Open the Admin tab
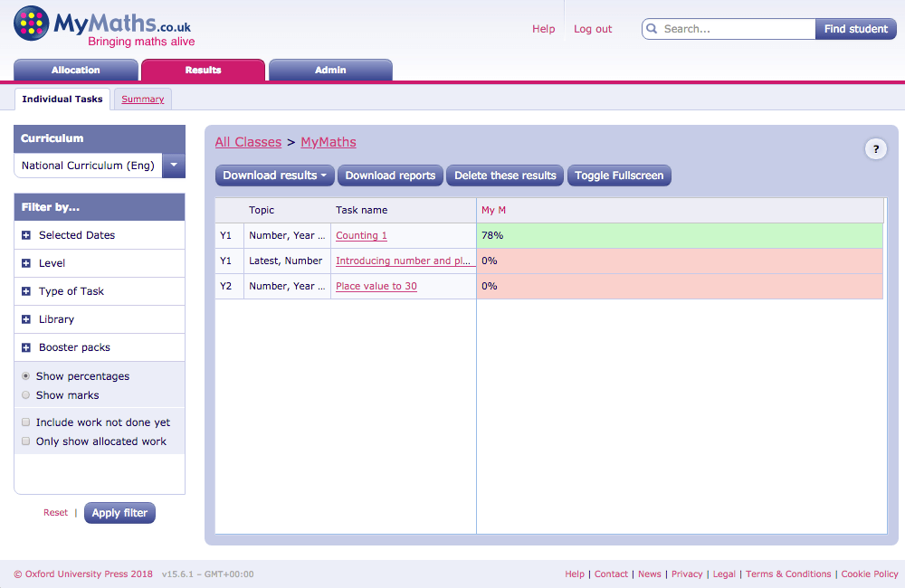Viewport: 905px width, 588px height. coord(330,69)
